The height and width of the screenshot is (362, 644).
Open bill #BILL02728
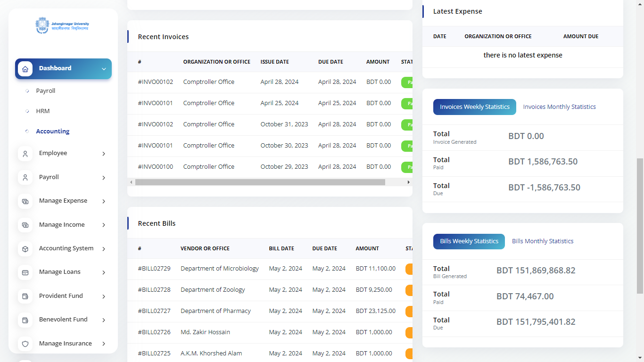click(x=154, y=290)
